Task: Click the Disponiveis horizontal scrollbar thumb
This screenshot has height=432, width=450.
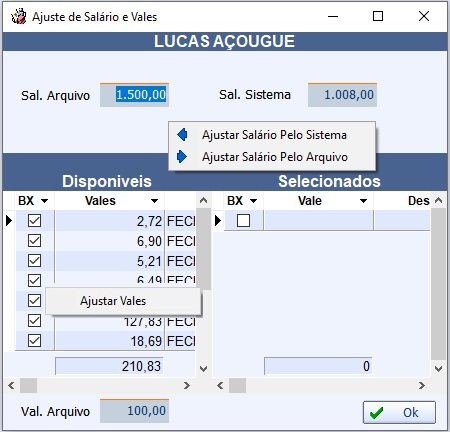Action: [x=28, y=386]
